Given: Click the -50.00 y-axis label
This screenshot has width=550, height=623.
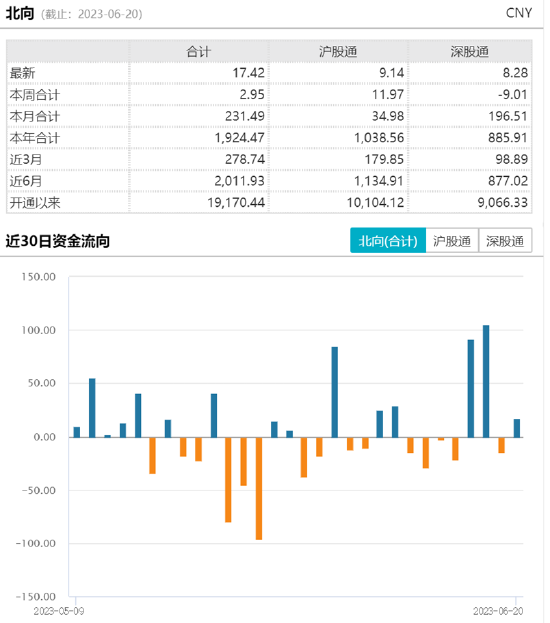Looking at the screenshot, I should coord(39,490).
